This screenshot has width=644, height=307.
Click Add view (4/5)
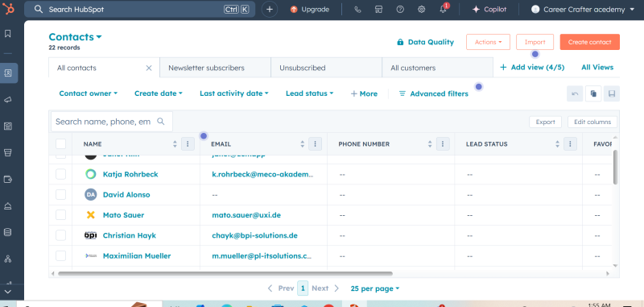click(x=532, y=68)
